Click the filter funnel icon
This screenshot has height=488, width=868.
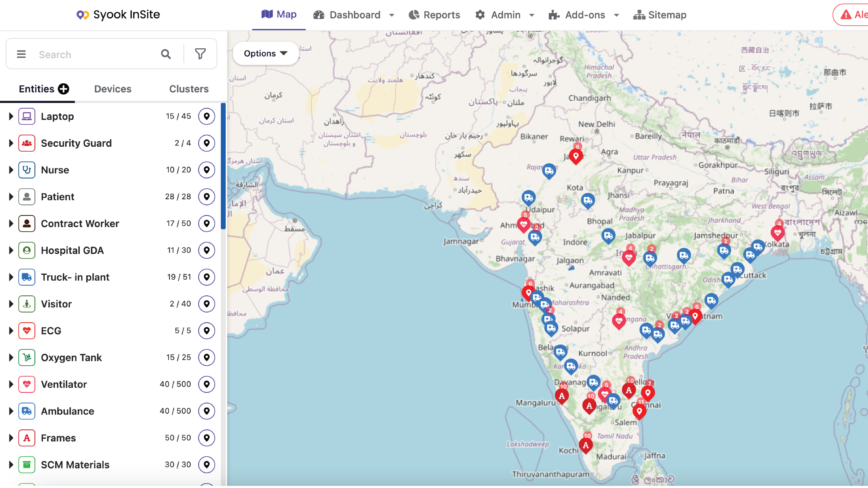200,54
